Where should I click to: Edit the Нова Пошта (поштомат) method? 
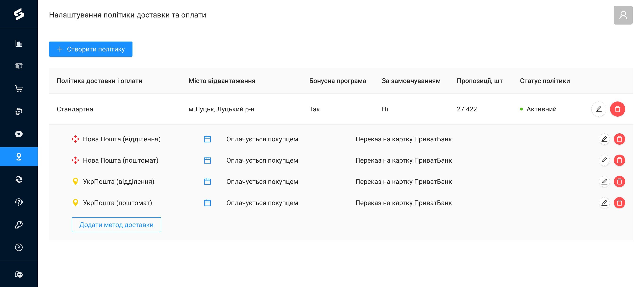[x=604, y=160]
